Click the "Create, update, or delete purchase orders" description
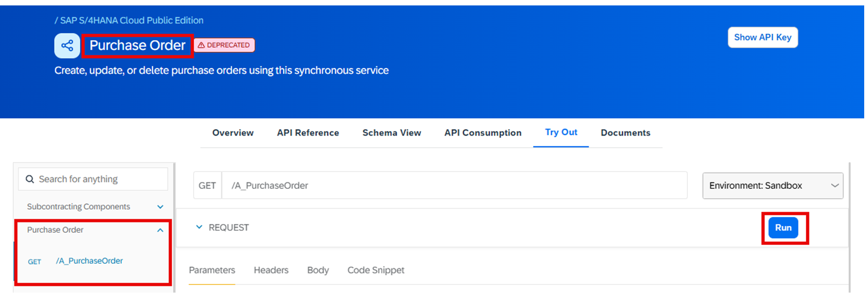 [221, 71]
